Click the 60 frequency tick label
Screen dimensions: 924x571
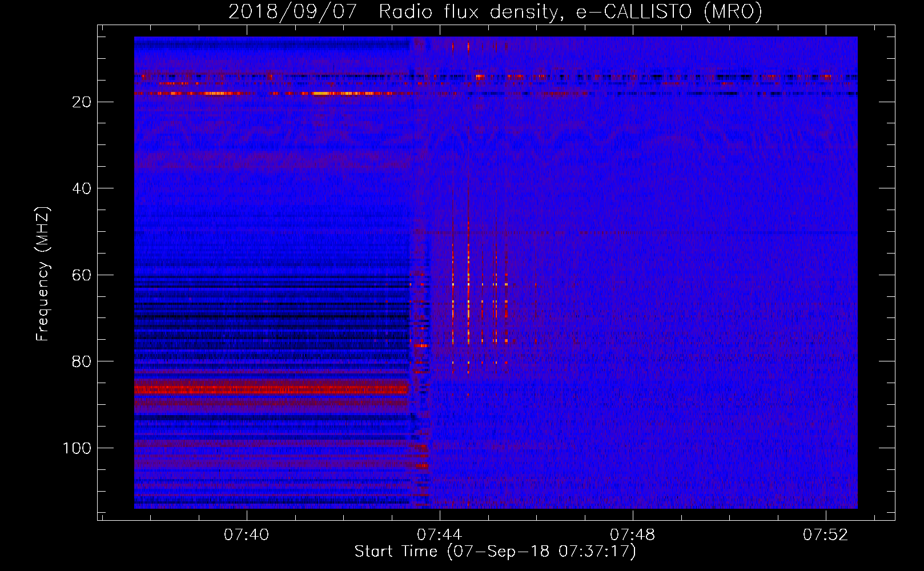tap(82, 275)
